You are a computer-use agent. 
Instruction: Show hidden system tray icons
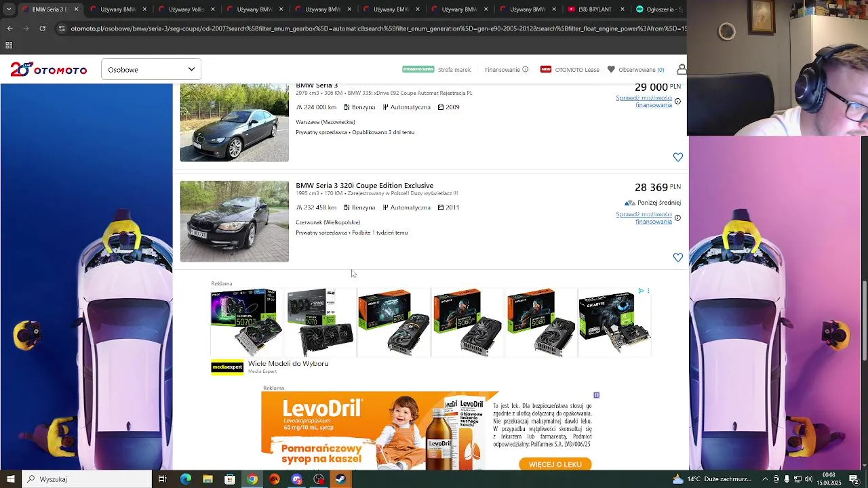(765, 479)
